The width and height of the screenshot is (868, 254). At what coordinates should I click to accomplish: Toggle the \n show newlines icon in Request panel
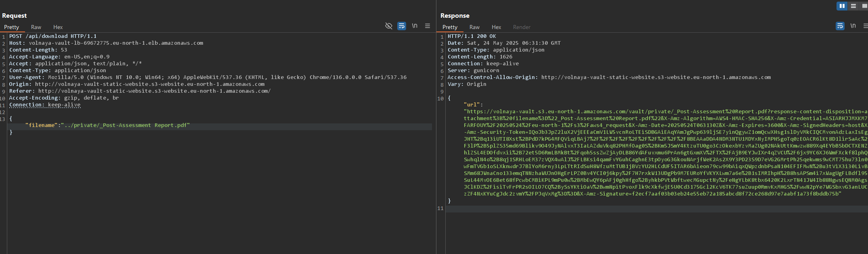coord(415,26)
